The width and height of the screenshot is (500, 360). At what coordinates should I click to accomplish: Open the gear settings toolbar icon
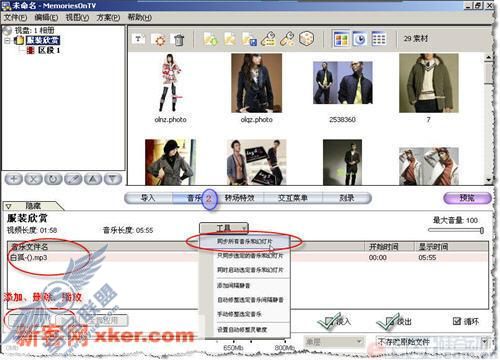(159, 40)
